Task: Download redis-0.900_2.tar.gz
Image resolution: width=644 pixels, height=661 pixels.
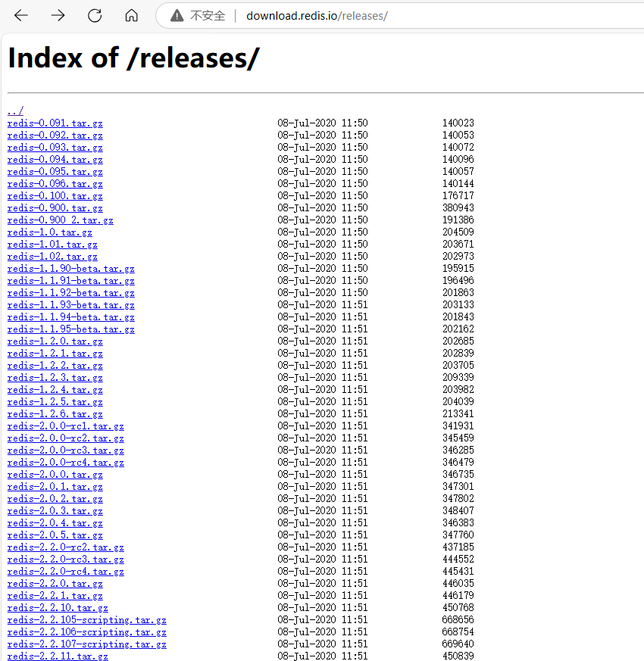Action: (x=59, y=220)
